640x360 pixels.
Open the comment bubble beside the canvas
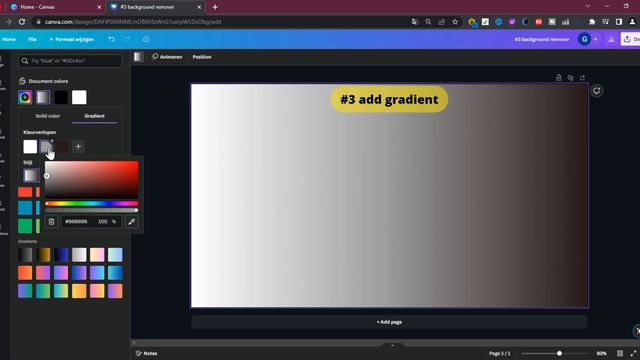click(597, 91)
